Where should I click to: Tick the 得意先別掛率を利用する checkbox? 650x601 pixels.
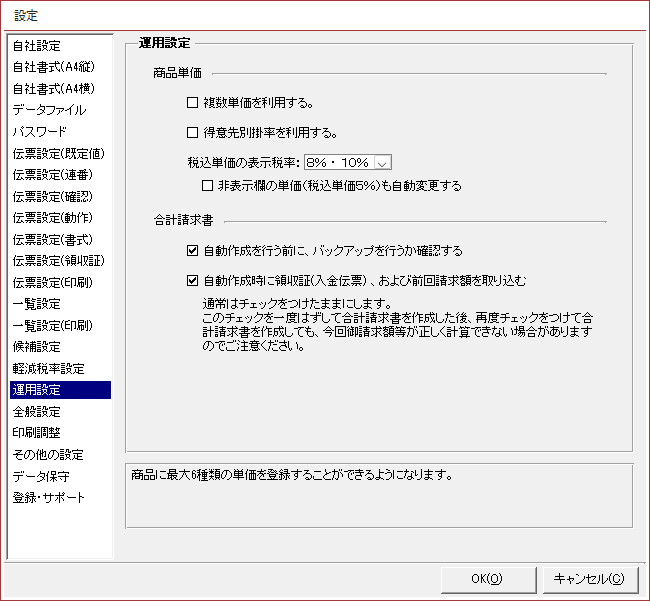point(192,133)
